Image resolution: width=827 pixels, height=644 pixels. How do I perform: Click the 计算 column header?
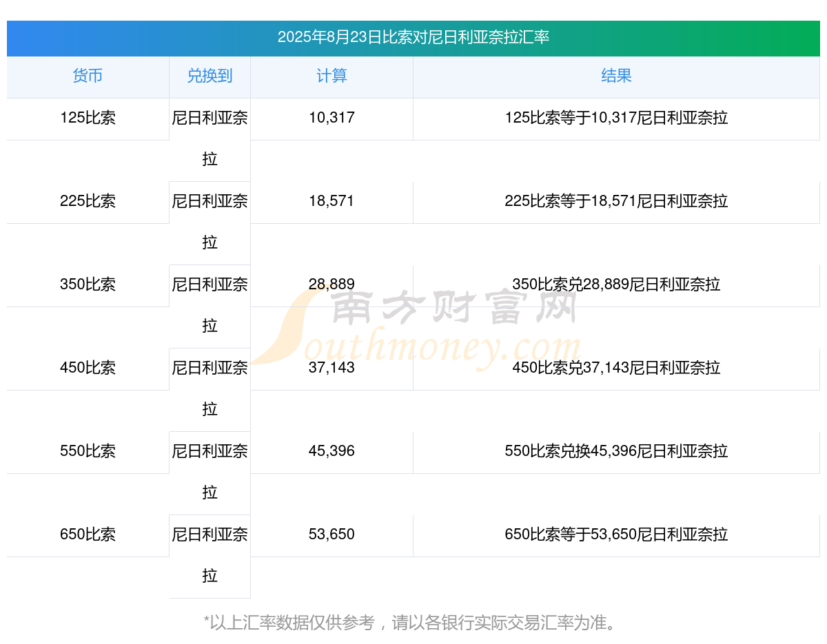pos(331,76)
